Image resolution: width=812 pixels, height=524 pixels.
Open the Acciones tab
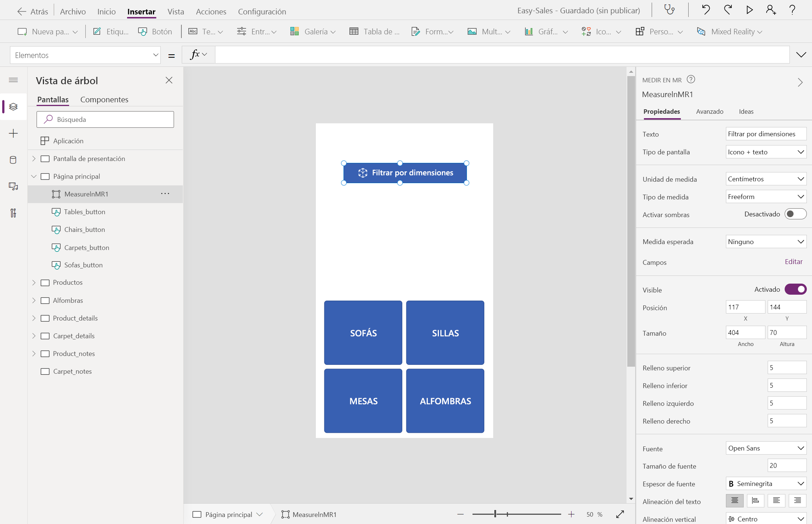[x=211, y=11]
